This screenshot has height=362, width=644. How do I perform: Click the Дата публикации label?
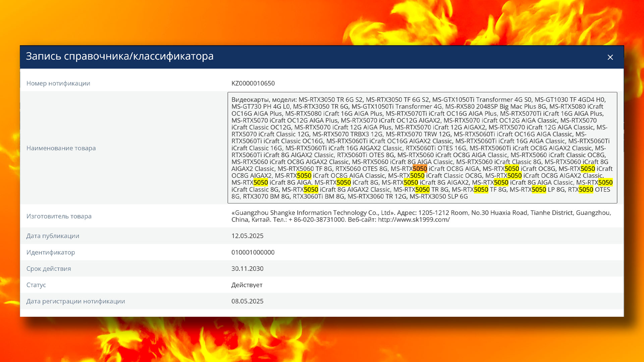click(x=53, y=236)
